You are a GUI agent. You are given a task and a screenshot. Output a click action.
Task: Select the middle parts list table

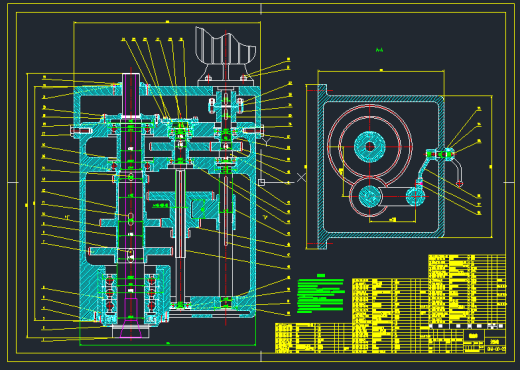click(x=390, y=315)
